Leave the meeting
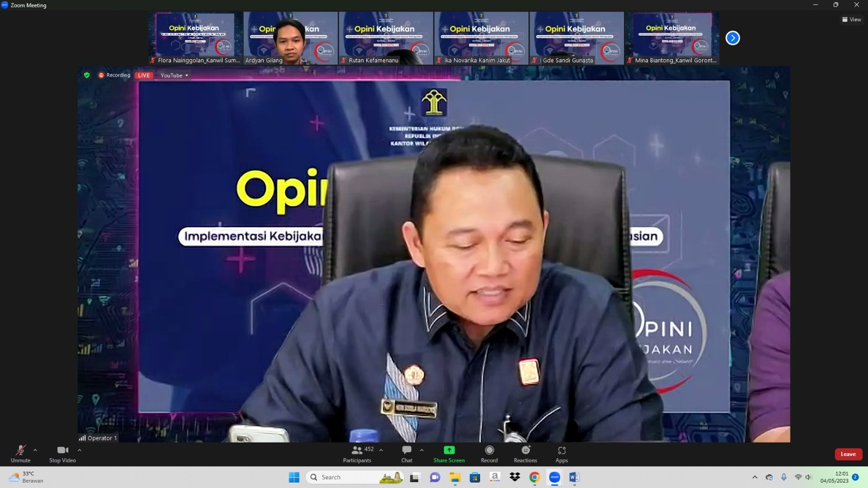 pos(848,454)
